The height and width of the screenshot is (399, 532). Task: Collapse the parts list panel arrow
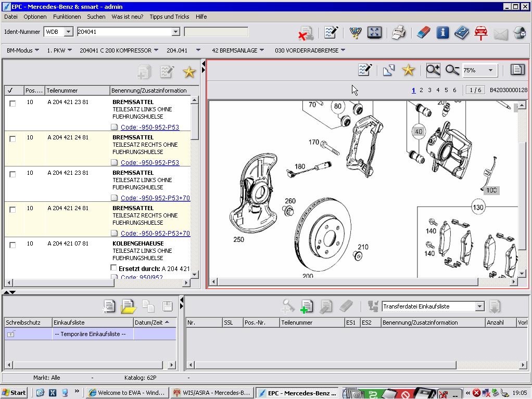coord(203,63)
